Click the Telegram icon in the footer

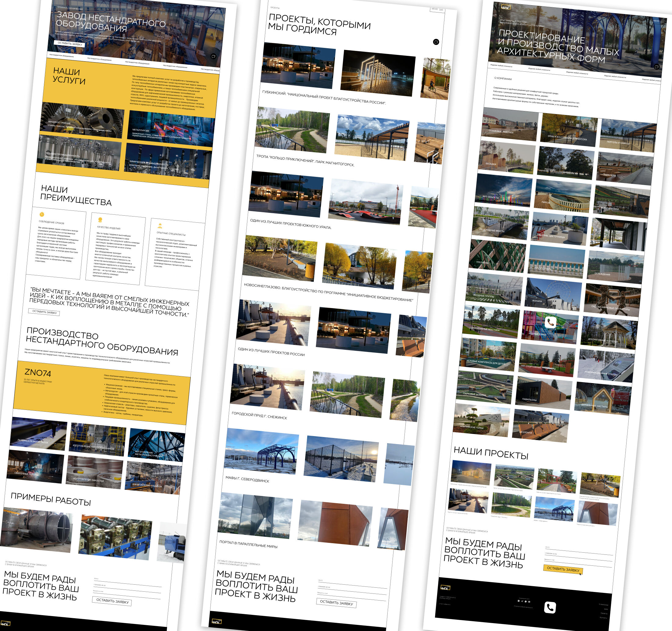[522, 601]
